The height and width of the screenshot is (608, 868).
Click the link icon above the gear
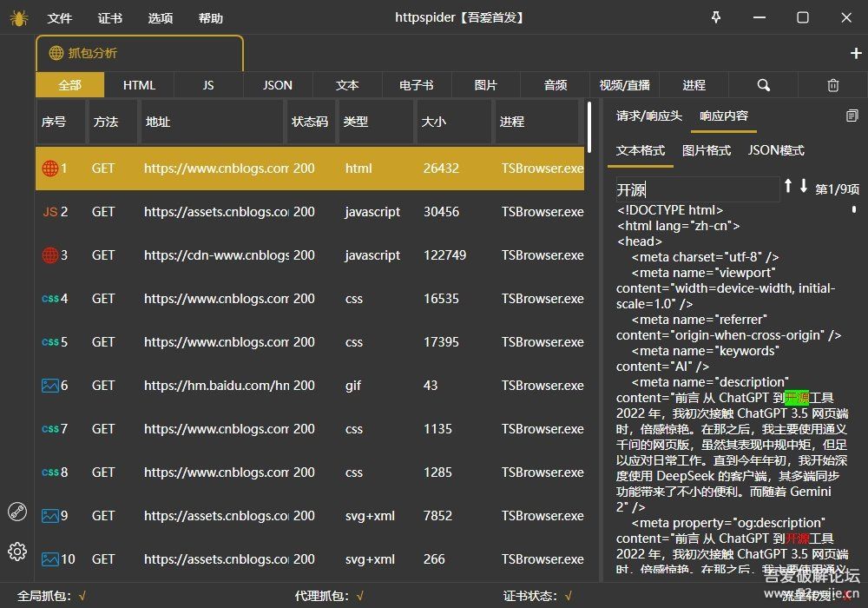(x=17, y=512)
